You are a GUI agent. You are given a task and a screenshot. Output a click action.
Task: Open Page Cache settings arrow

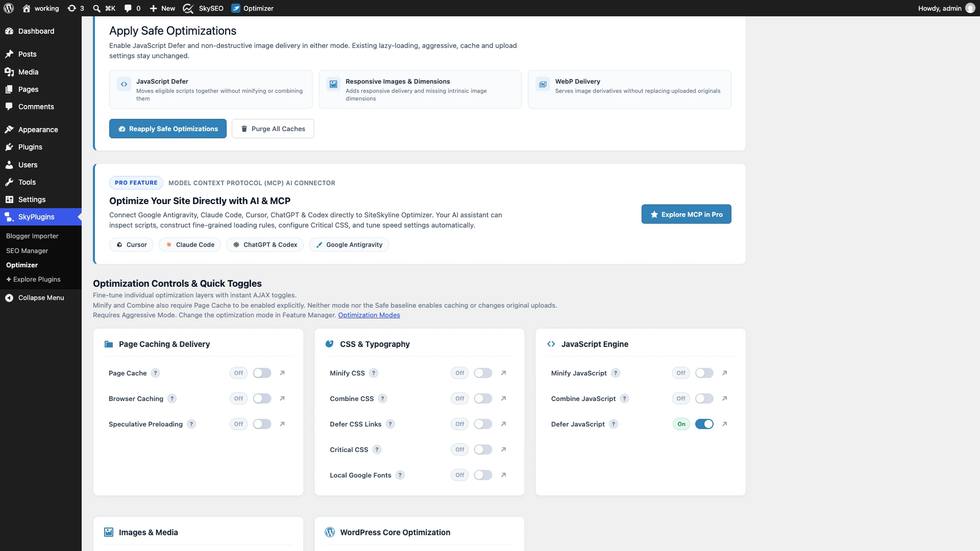click(282, 373)
